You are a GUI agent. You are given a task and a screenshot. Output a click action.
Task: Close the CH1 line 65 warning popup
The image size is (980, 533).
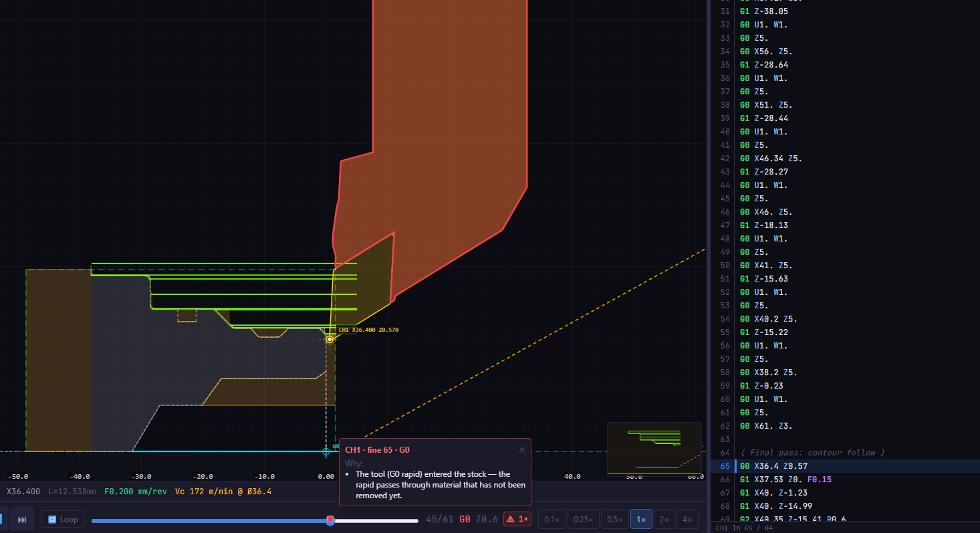(x=522, y=450)
